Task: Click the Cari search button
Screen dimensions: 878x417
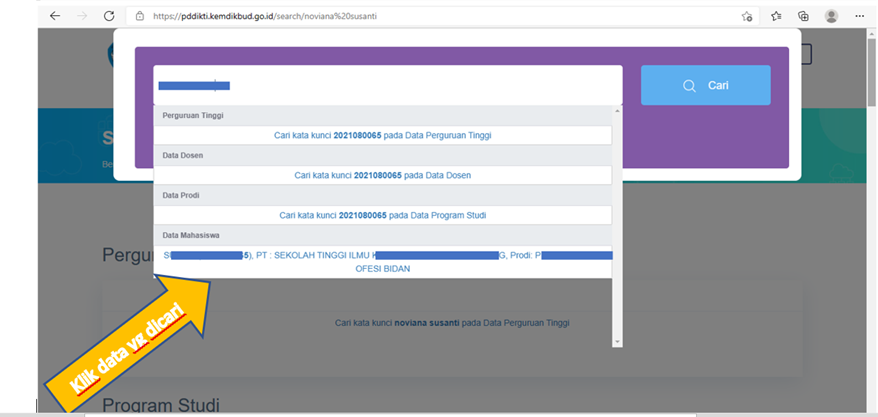Action: click(706, 85)
